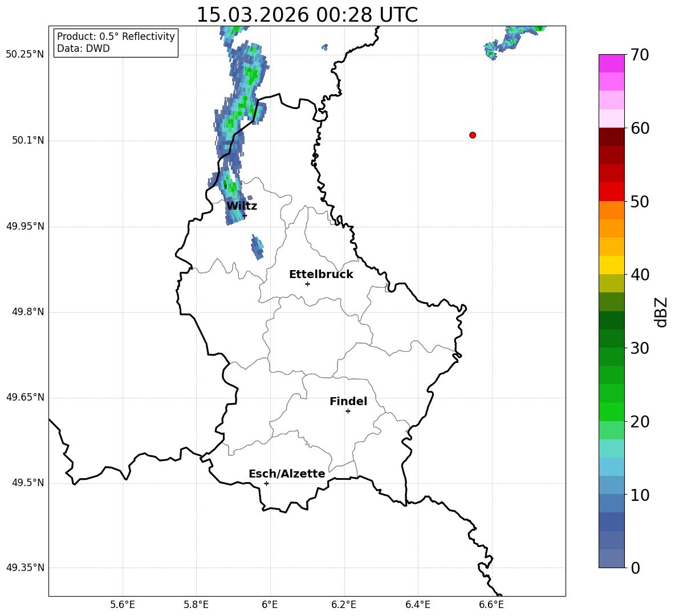This screenshot has width=675, height=616.
Task: Click the Findel city label
Action: pyautogui.click(x=348, y=401)
